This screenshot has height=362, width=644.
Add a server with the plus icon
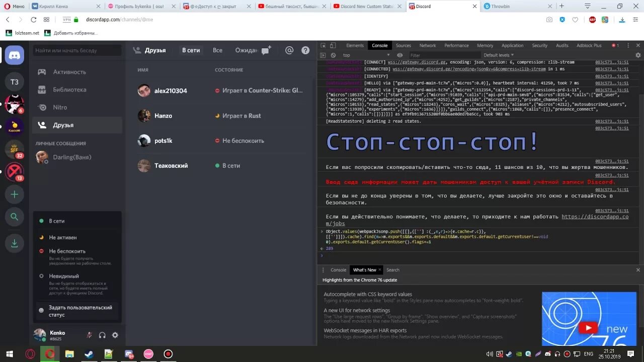pyautogui.click(x=15, y=194)
